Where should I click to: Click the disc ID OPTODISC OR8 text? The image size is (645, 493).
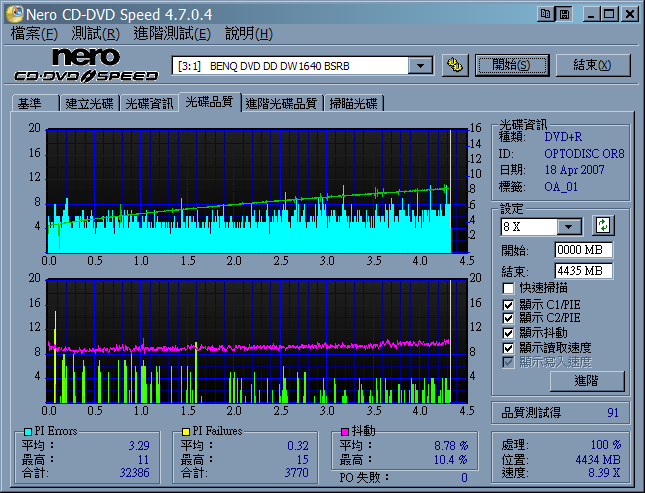click(x=584, y=154)
